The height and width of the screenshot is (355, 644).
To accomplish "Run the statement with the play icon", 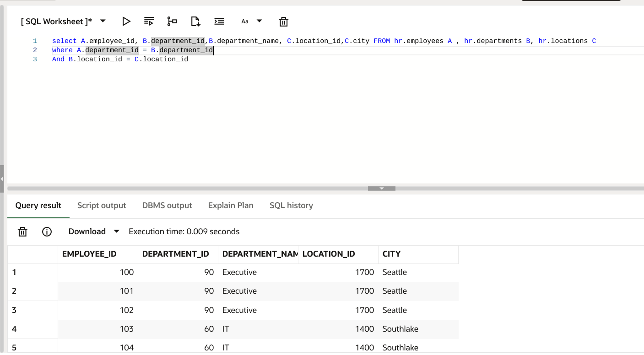I will click(126, 21).
